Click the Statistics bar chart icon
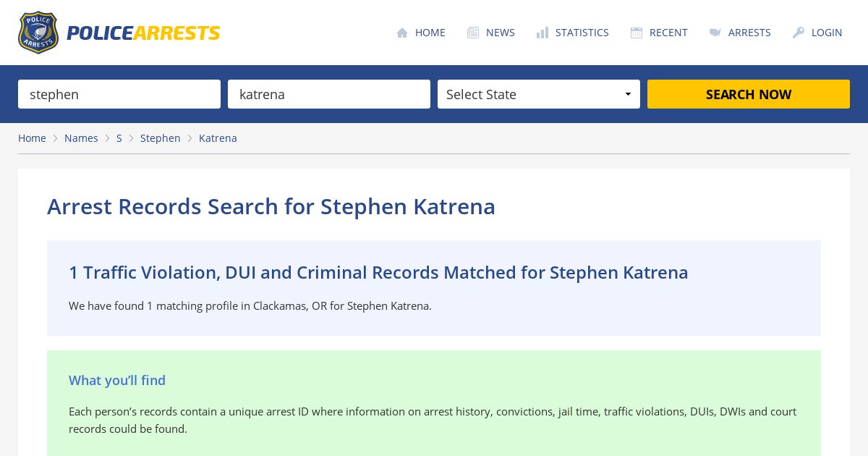The width and height of the screenshot is (868, 456). pyautogui.click(x=542, y=33)
